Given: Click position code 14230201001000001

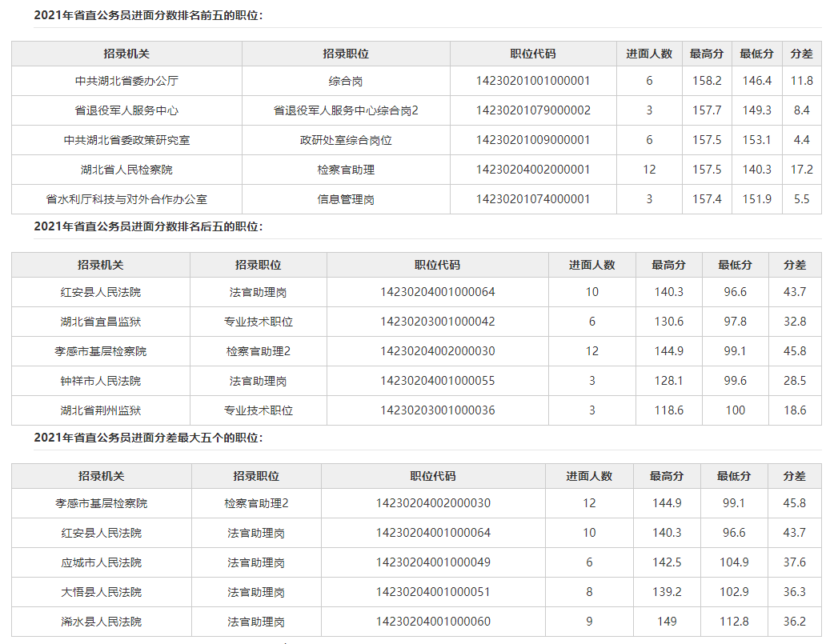Looking at the screenshot, I should coord(533,81).
